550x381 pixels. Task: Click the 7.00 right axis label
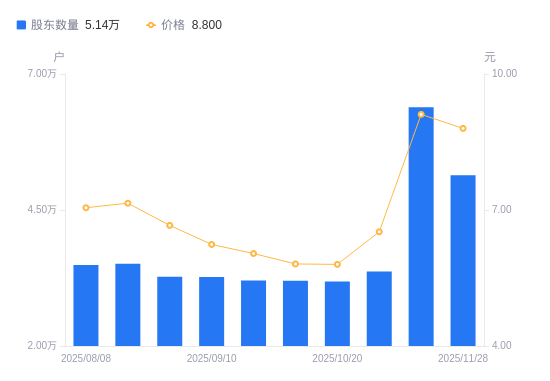point(502,209)
